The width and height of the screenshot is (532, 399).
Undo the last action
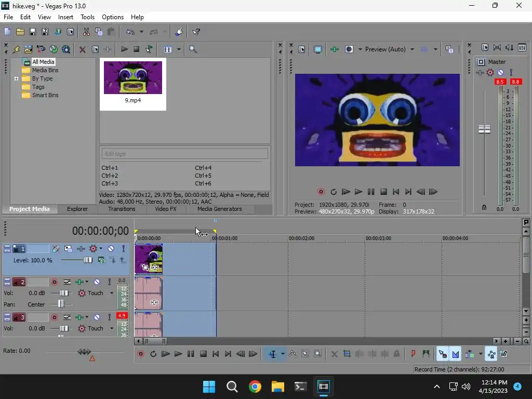pos(130,32)
